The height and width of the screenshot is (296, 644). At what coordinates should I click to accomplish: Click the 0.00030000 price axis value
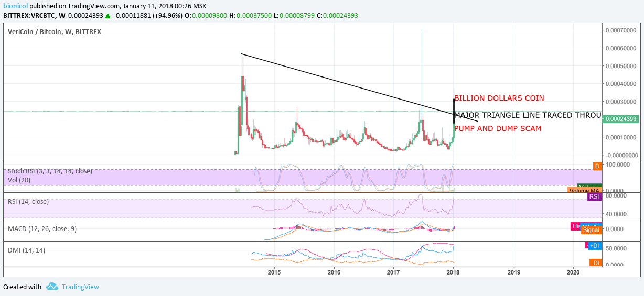[x=621, y=102]
